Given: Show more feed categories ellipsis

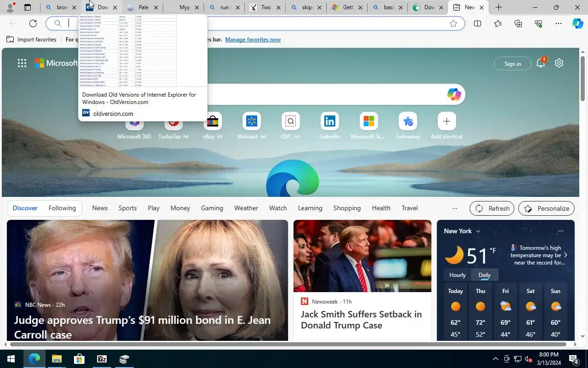Looking at the screenshot, I should 455,208.
